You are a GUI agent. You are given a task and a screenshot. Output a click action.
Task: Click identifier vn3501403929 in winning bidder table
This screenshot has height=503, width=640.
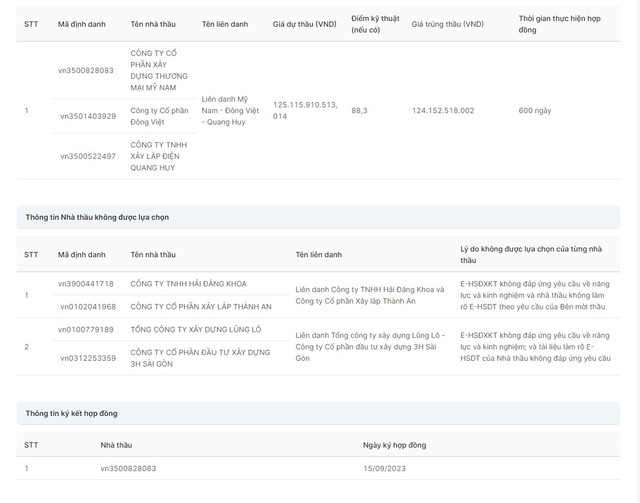coord(87,116)
